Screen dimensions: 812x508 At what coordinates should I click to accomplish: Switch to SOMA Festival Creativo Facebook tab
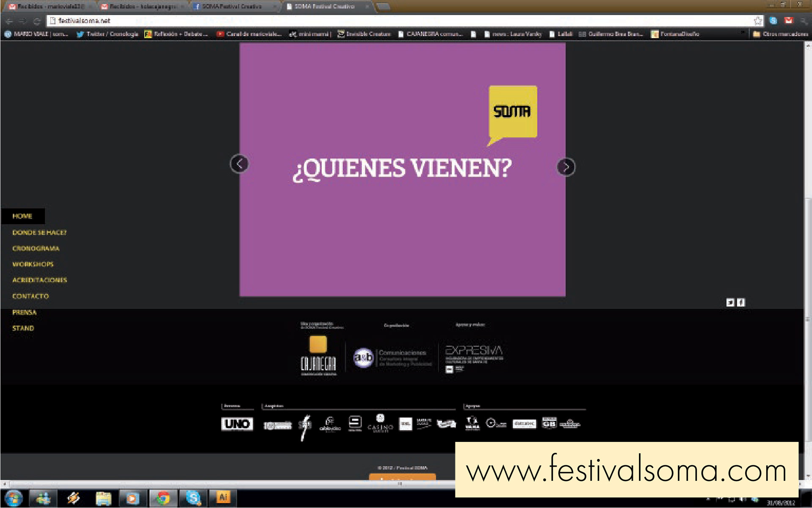coord(232,6)
